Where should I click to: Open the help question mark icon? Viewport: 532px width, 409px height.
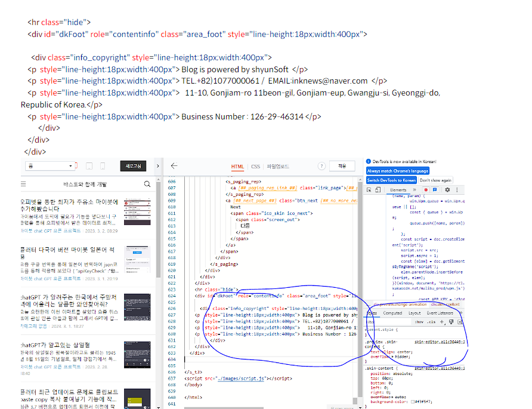coord(321,166)
